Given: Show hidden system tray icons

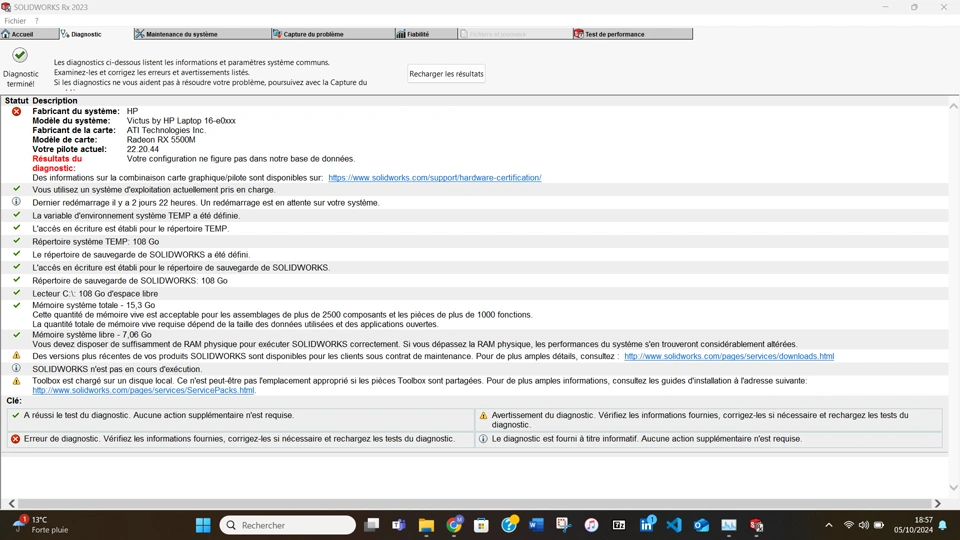Looking at the screenshot, I should pyautogui.click(x=829, y=525).
